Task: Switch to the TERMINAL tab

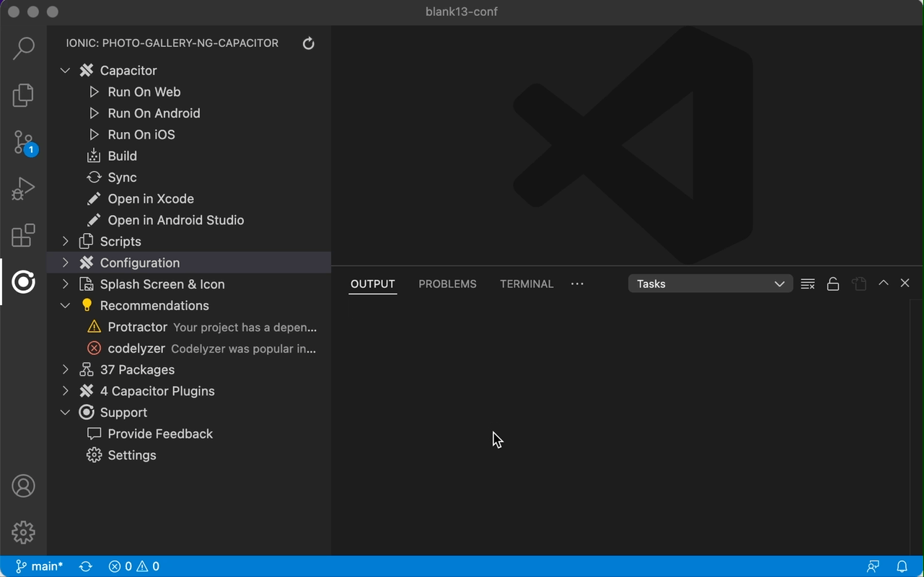Action: (x=527, y=284)
